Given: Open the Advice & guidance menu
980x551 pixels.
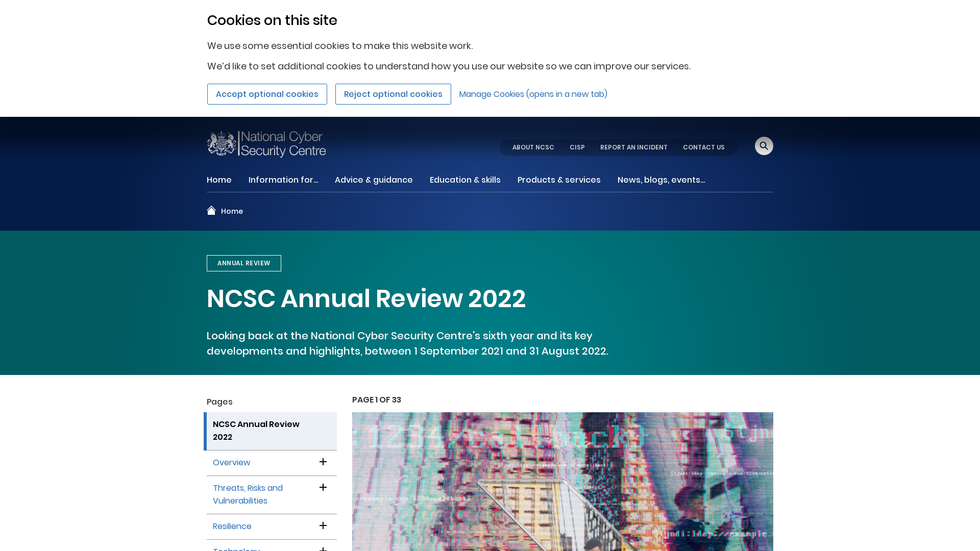Looking at the screenshot, I should click(374, 180).
